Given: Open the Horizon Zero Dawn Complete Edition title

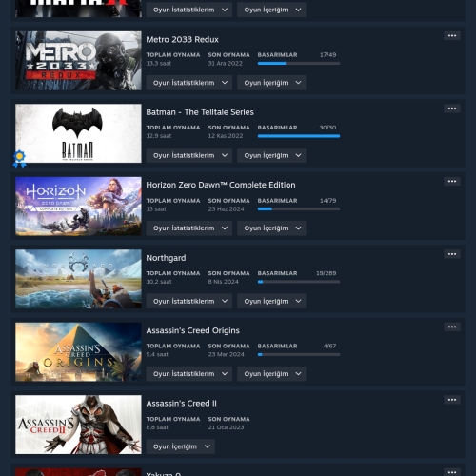Looking at the screenshot, I should 221,185.
